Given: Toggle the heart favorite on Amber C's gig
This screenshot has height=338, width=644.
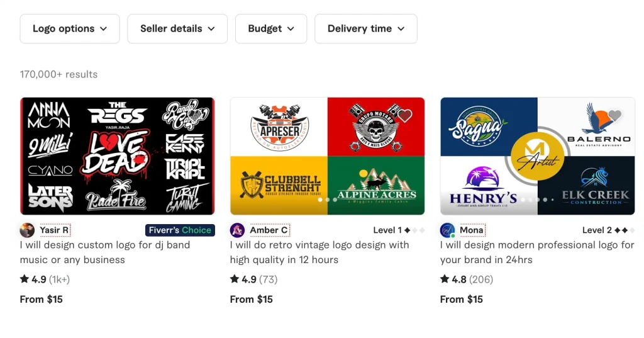Looking at the screenshot, I should coord(405,116).
